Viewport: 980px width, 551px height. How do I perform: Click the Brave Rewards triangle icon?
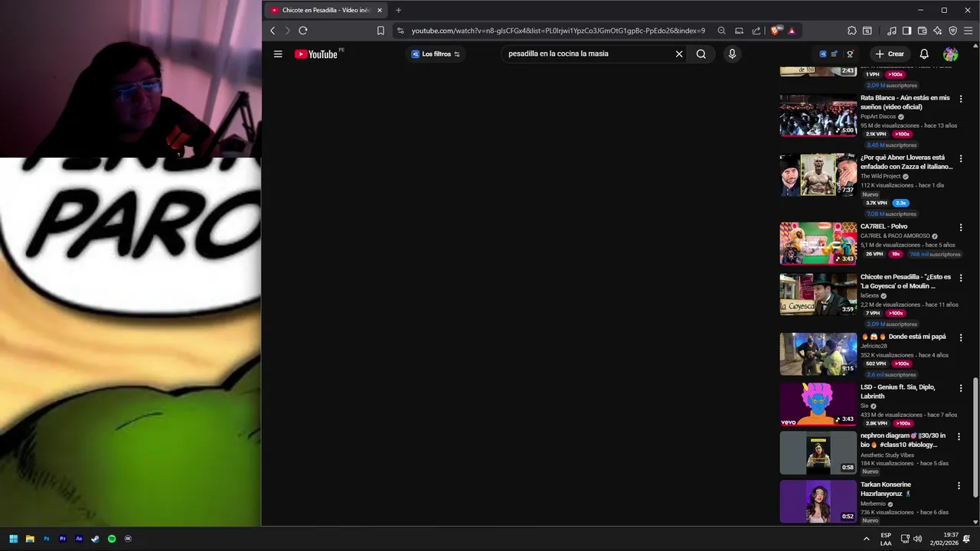(x=792, y=31)
